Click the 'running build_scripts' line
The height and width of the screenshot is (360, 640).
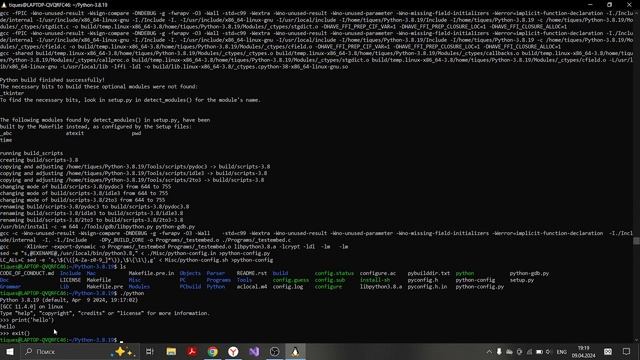pos(31,153)
